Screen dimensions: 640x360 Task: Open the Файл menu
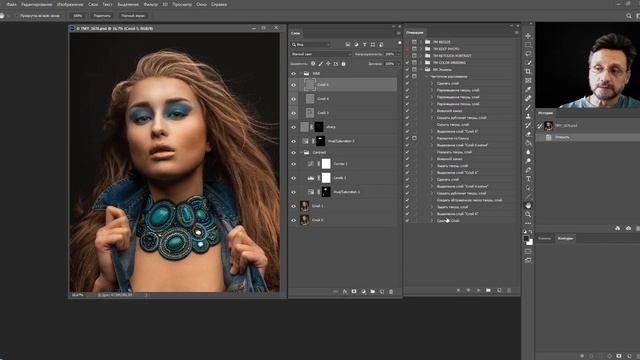pyautogui.click(x=11, y=4)
